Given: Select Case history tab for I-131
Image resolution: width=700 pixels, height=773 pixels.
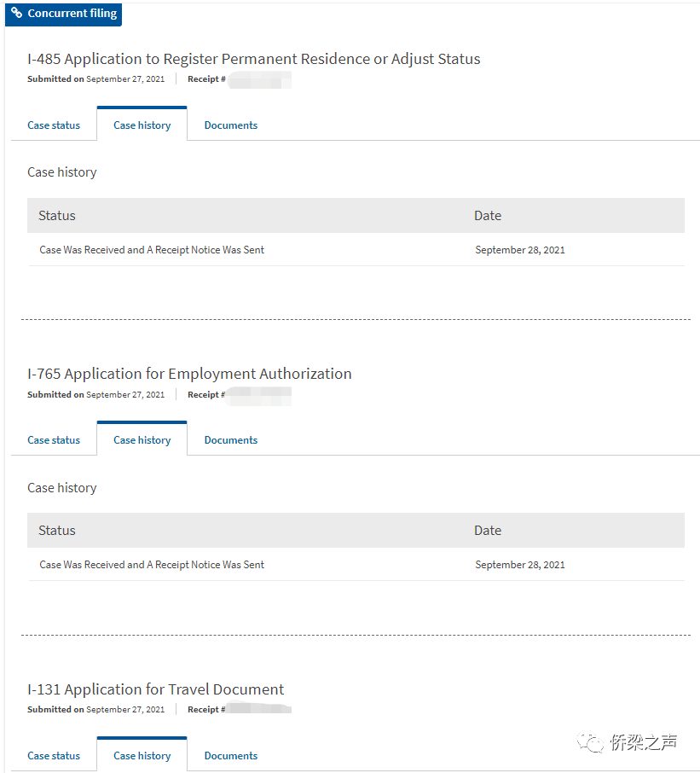Looking at the screenshot, I should click(x=142, y=755).
